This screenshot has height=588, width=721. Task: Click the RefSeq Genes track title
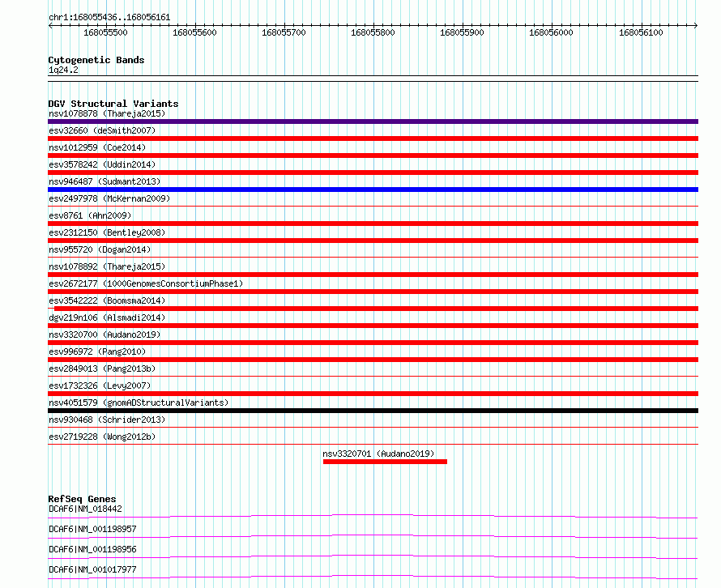click(x=82, y=499)
